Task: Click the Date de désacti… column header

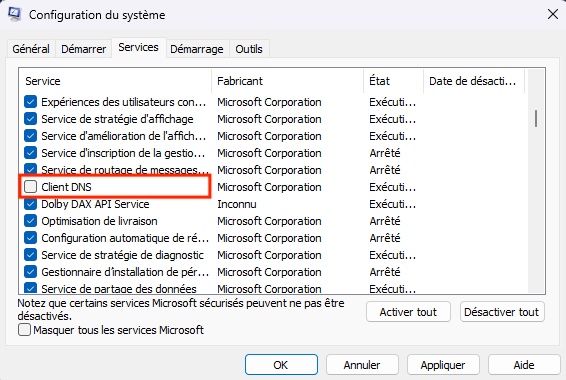Action: pos(474,81)
